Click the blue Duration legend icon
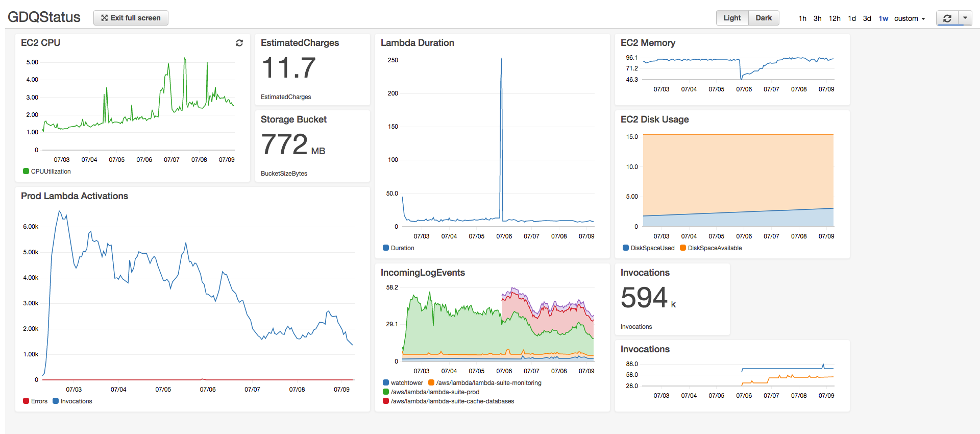Image resolution: width=980 pixels, height=434 pixels. click(386, 248)
